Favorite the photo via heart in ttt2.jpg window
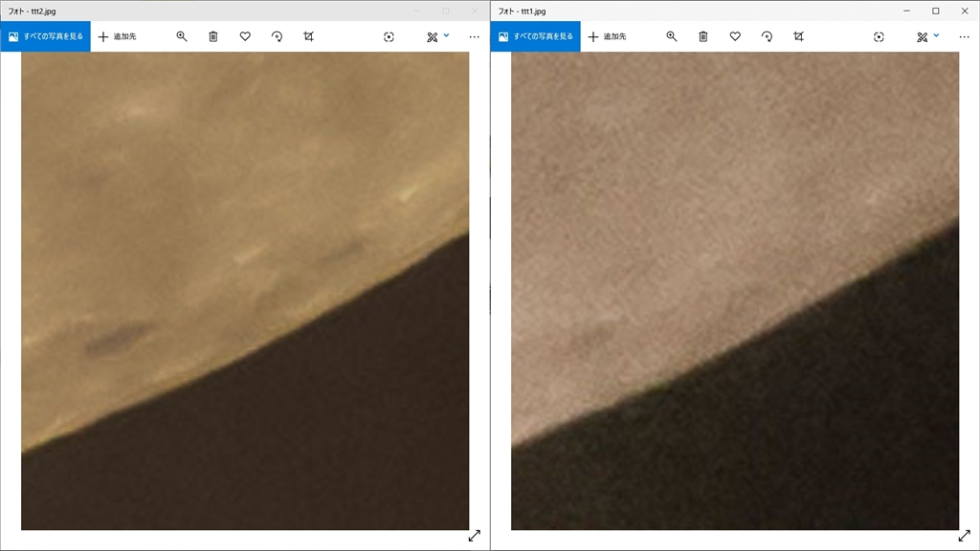980x551 pixels. coord(245,36)
